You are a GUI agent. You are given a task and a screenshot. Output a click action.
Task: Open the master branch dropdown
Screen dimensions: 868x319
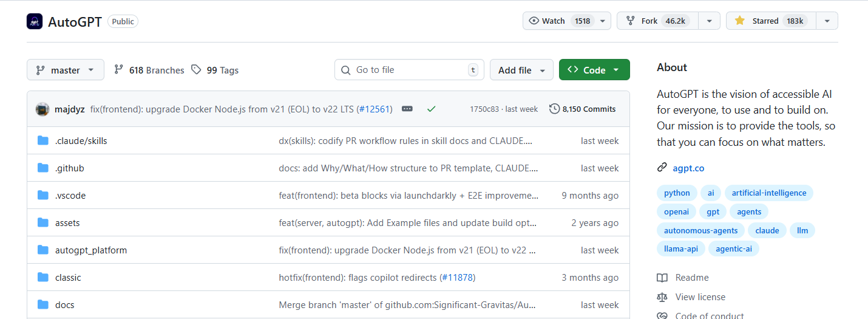click(x=66, y=70)
